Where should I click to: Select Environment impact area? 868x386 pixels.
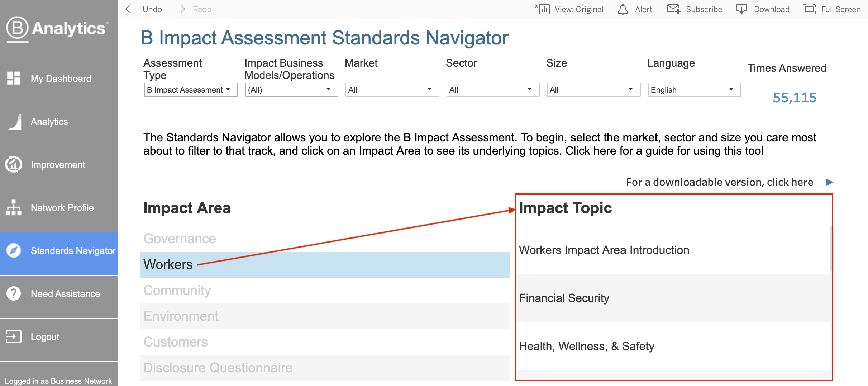(325, 316)
